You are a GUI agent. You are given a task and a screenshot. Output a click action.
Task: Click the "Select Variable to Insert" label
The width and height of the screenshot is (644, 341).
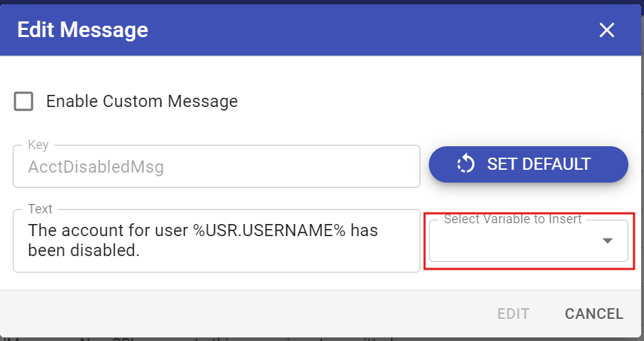[513, 219]
